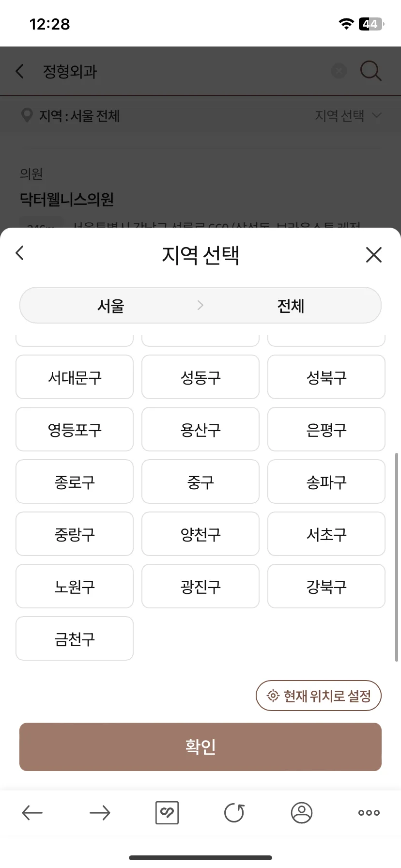Go back using the sheet's back arrow
The height and width of the screenshot is (868, 401).
pyautogui.click(x=20, y=253)
